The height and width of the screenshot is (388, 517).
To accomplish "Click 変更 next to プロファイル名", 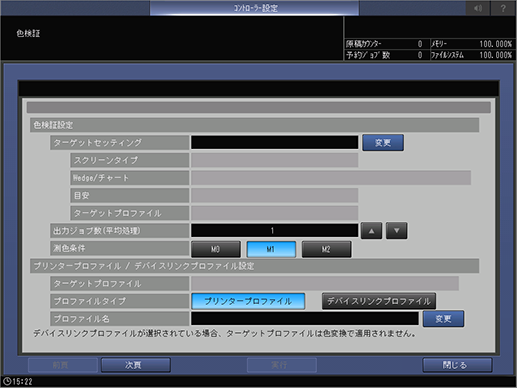I will [x=443, y=319].
